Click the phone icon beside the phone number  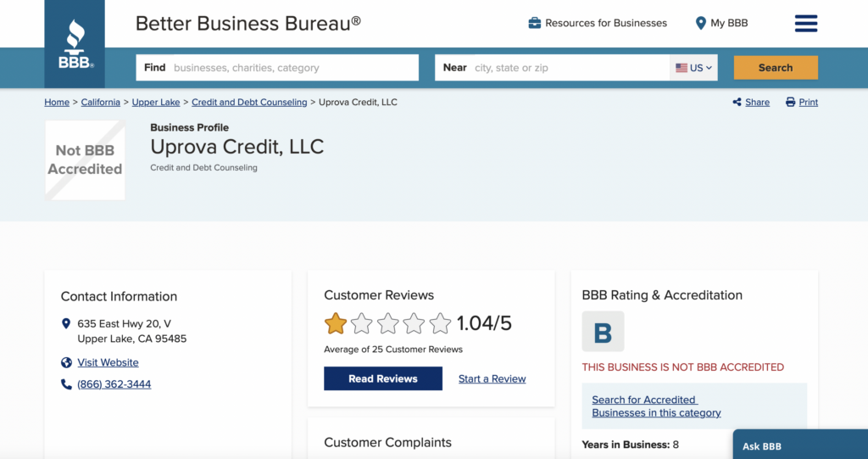(x=66, y=384)
